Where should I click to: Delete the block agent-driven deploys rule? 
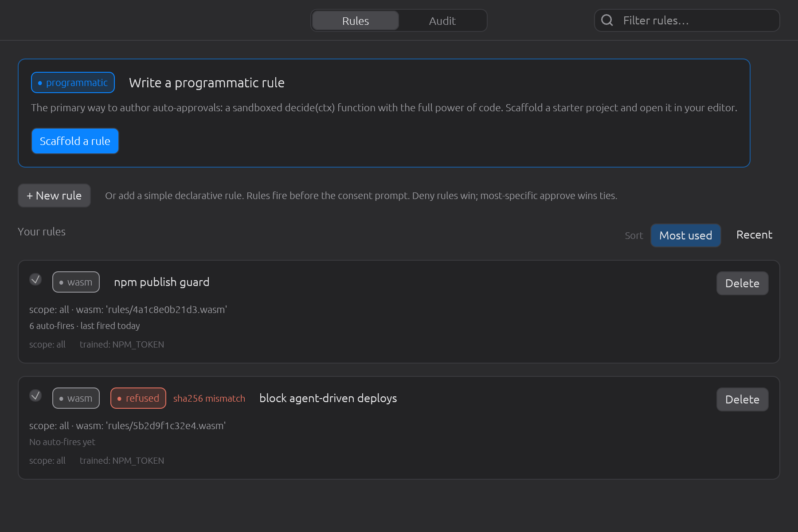(742, 399)
